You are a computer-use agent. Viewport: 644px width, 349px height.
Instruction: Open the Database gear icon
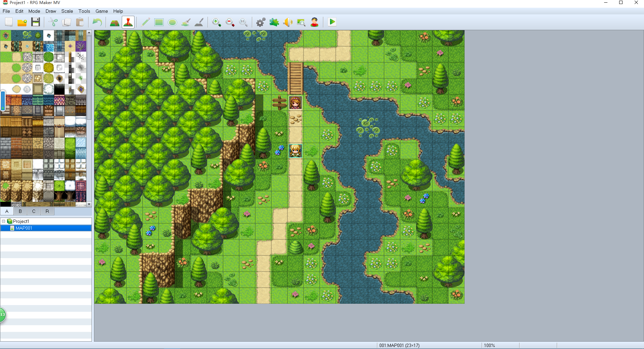(261, 22)
